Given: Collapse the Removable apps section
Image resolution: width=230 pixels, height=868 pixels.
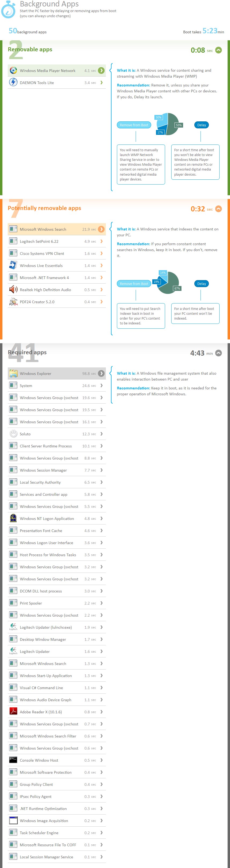Looking at the screenshot, I should (218, 50).
